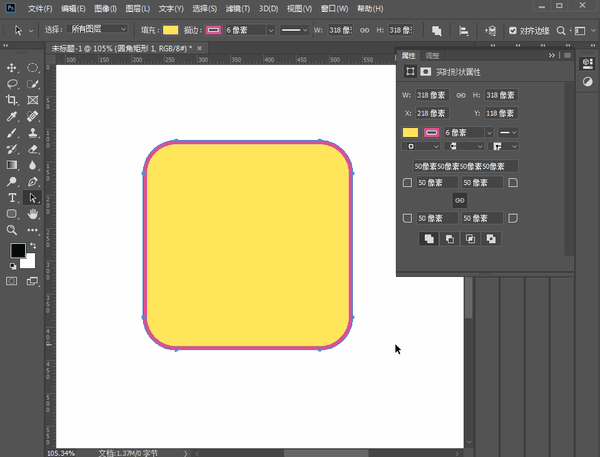Open path arrangement options
Image resolution: width=600 pixels, height=457 pixels.
[491, 31]
